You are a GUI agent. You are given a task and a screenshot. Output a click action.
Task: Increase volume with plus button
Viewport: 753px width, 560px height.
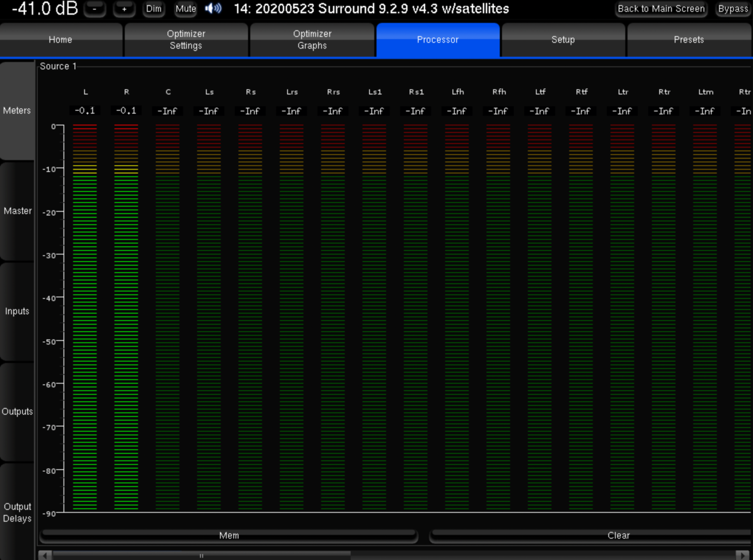124,9
